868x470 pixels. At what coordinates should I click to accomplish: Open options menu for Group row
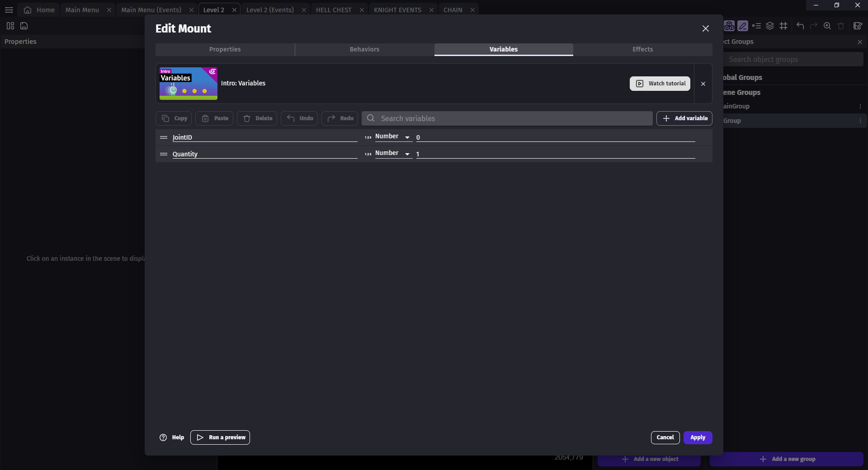(860, 121)
